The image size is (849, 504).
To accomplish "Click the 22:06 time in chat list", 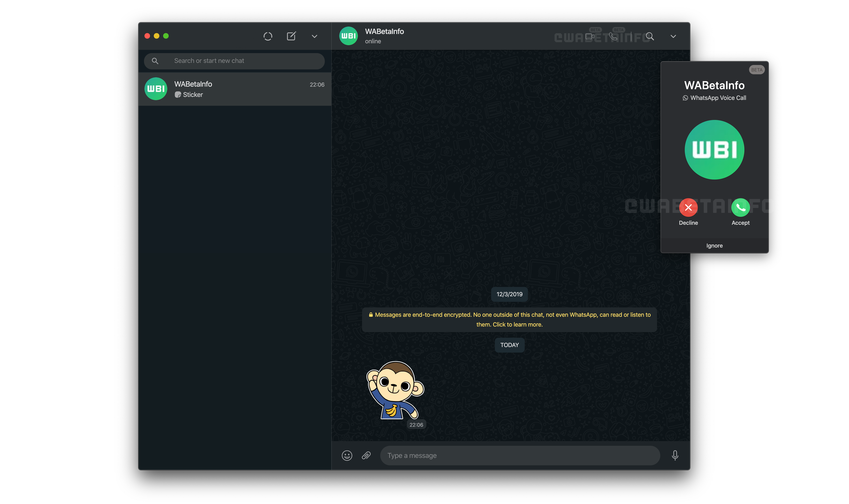I will point(317,85).
